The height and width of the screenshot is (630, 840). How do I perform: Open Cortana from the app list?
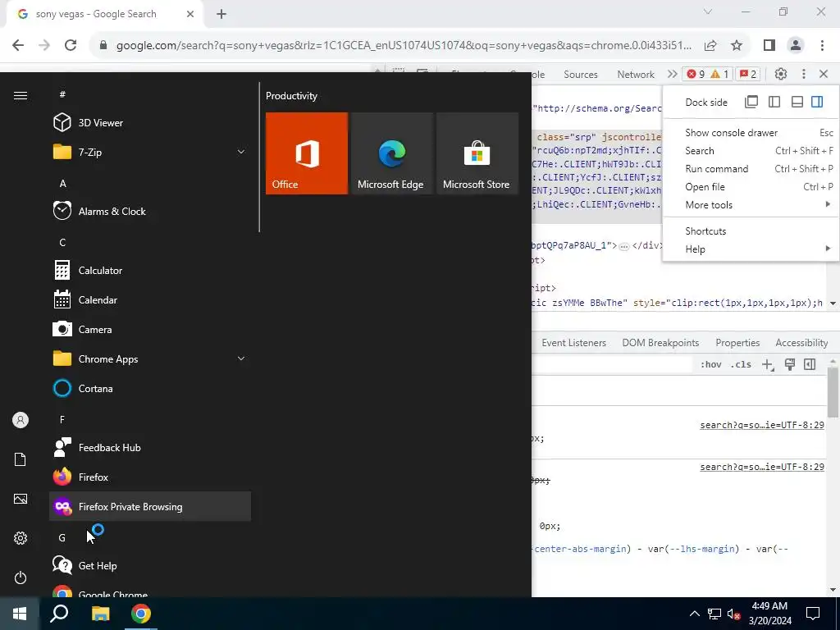pyautogui.click(x=150, y=388)
